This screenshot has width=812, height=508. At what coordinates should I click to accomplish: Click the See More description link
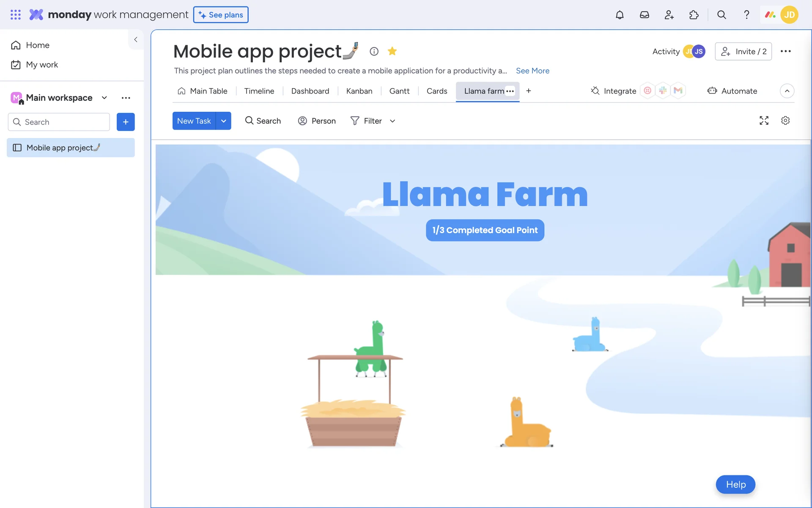click(x=532, y=71)
